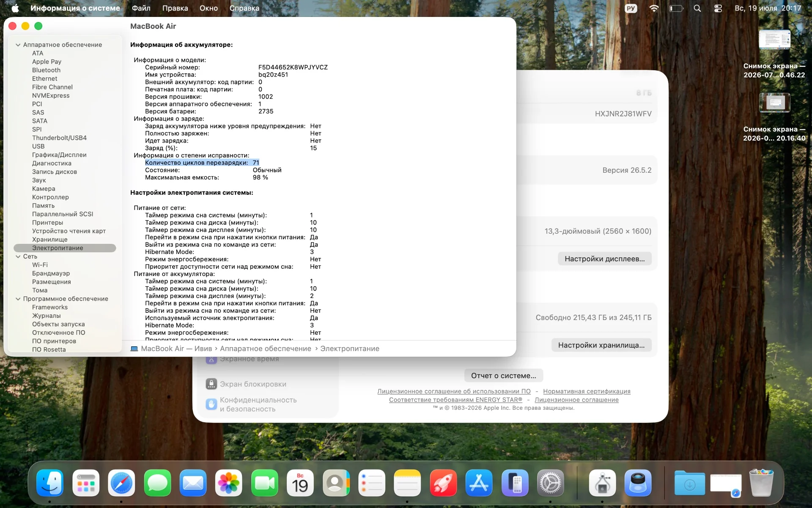Open Control Center in menu bar
Screen dimensions: 812x508
coord(718,8)
